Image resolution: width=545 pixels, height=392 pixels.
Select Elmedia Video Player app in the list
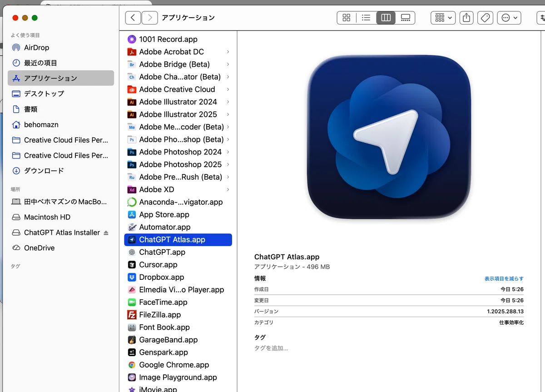[178, 290]
